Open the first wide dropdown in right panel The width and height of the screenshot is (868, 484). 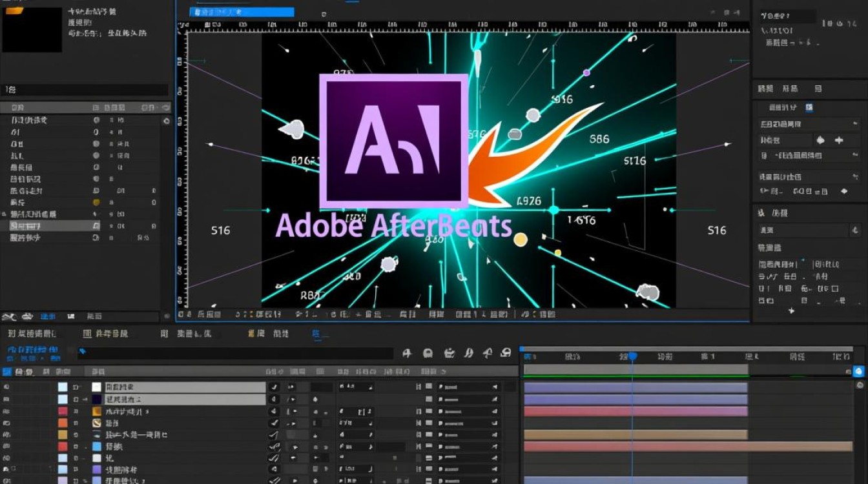click(x=809, y=123)
